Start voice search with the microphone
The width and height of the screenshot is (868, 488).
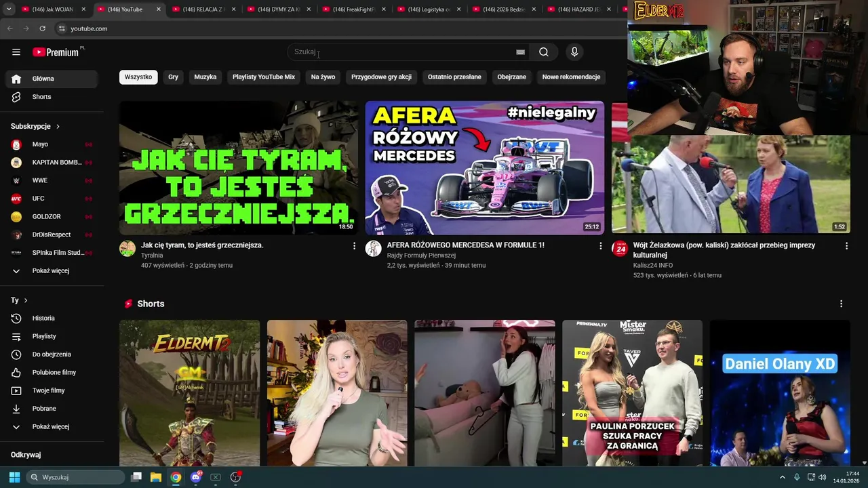[x=574, y=52]
